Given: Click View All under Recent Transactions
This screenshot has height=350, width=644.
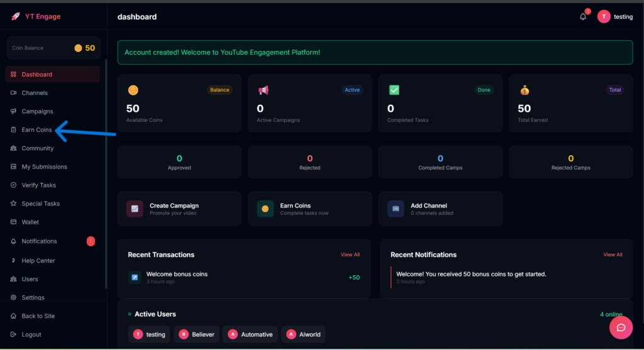Looking at the screenshot, I should click(x=350, y=254).
